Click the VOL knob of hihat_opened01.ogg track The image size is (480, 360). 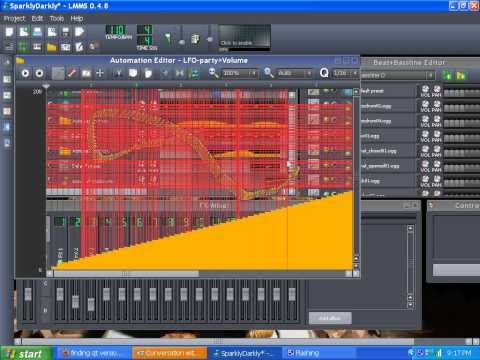(425, 164)
